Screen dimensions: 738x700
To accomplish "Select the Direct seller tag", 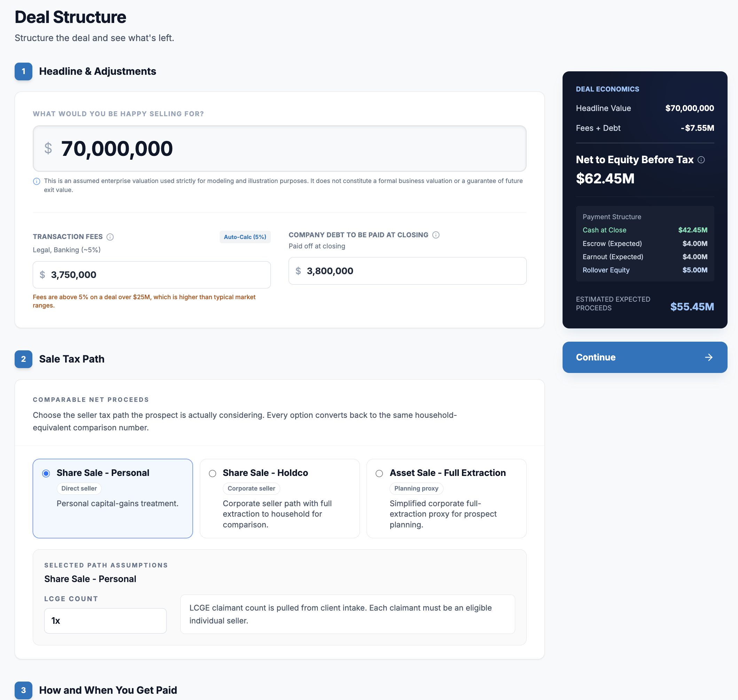I will (x=79, y=488).
